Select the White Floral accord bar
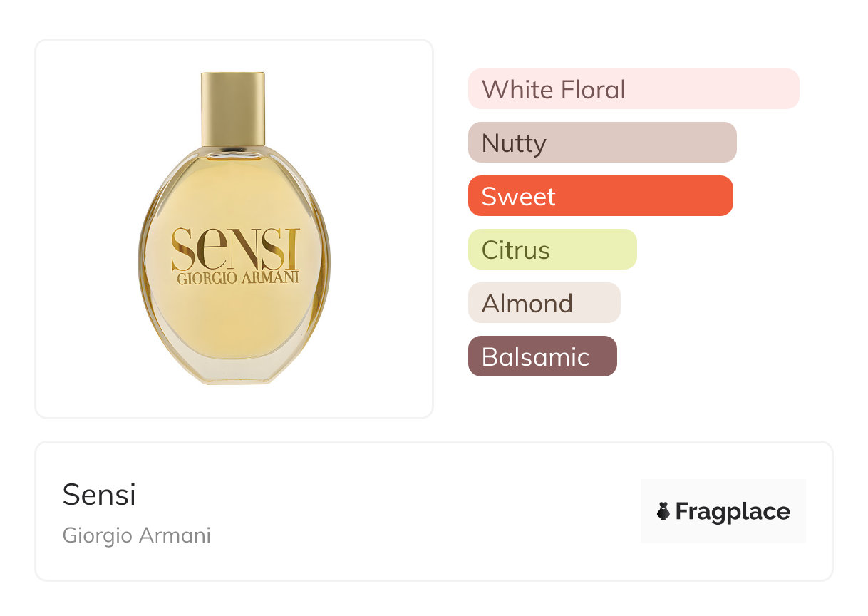The height and width of the screenshot is (616, 868). click(x=634, y=89)
